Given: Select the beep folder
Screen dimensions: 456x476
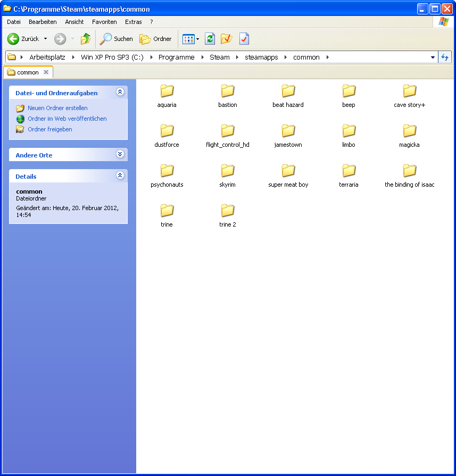Looking at the screenshot, I should point(349,96).
